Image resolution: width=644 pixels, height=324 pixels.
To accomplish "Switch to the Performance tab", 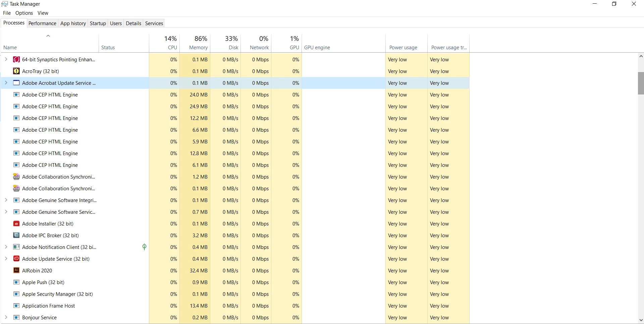I will click(x=42, y=23).
